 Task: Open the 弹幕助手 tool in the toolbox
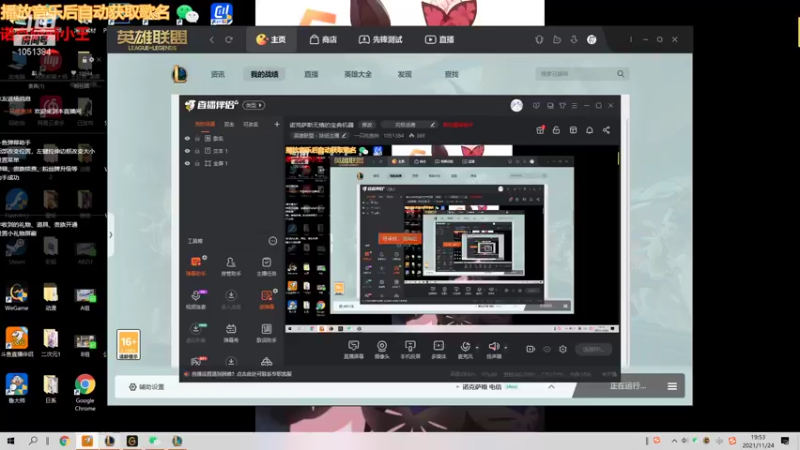[195, 266]
